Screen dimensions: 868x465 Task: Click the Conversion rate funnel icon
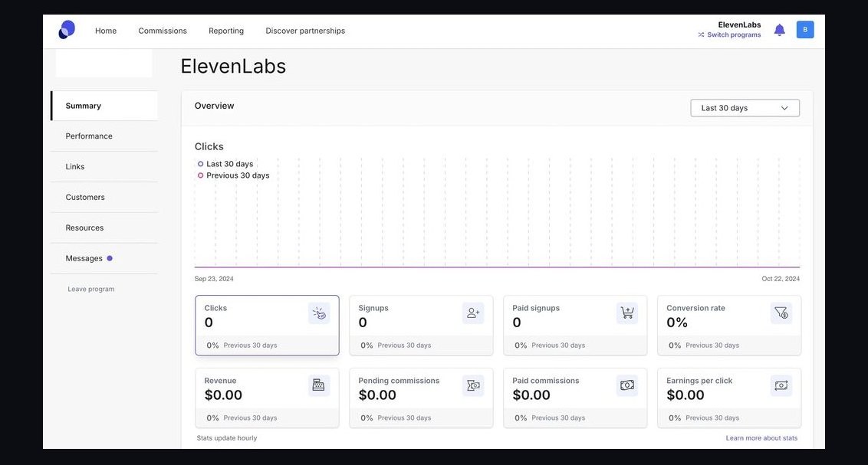[x=781, y=313]
